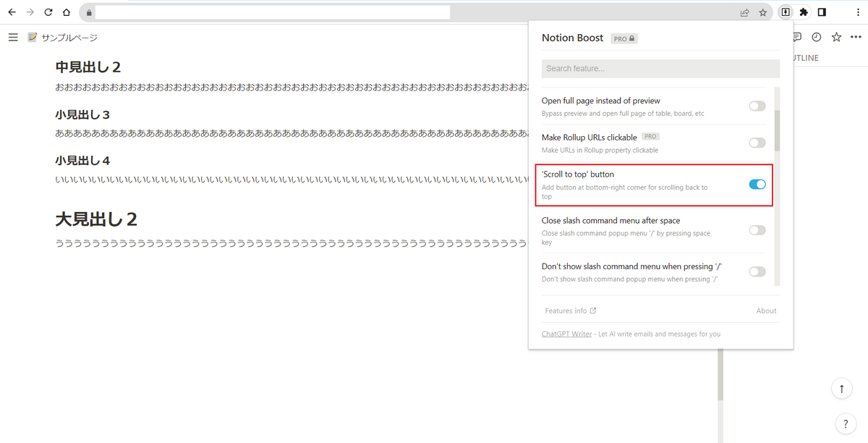Open the Notion sidebar hamburger menu

coord(13,37)
